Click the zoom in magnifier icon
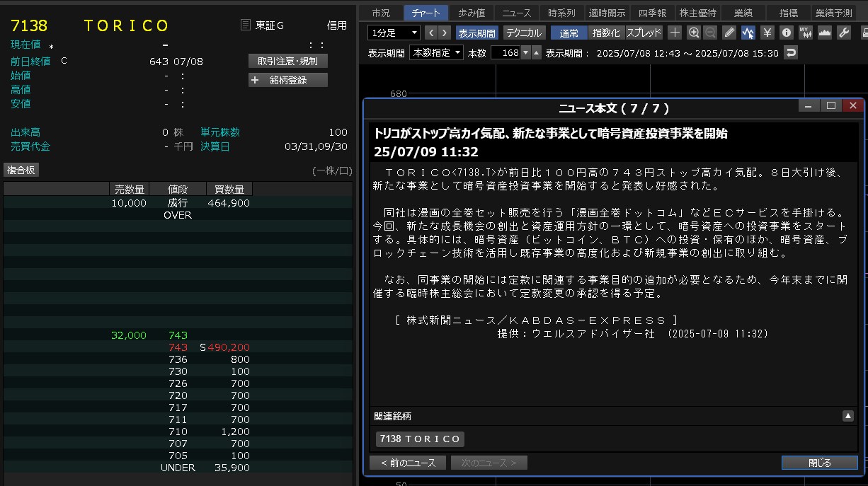The image size is (868, 486). click(694, 33)
